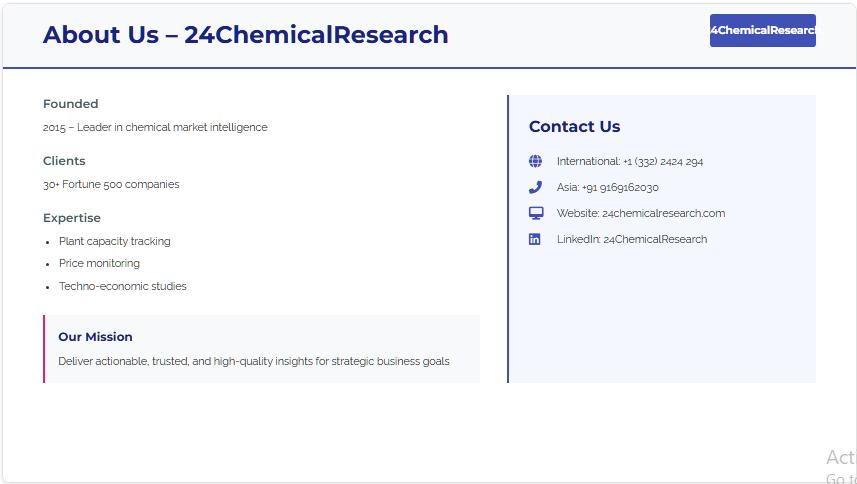Click the International phone number
The width and height of the screenshot is (857, 484).
tap(662, 161)
